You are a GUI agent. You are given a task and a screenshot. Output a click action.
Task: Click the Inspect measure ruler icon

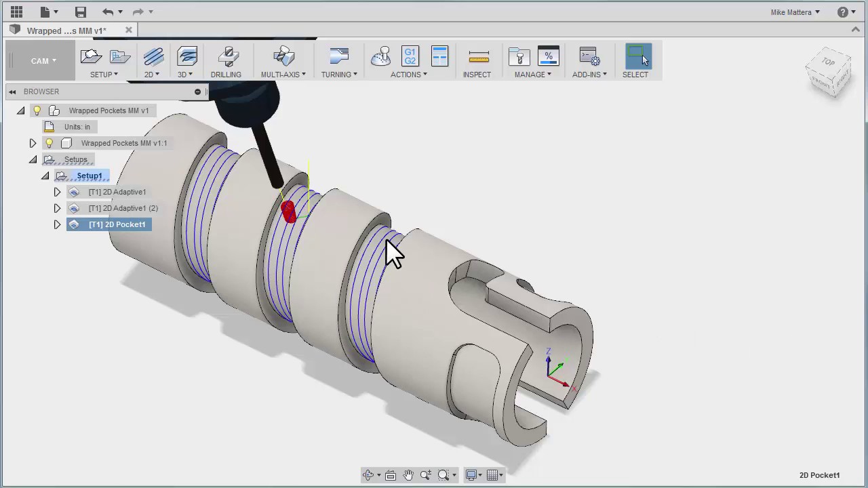click(x=478, y=58)
